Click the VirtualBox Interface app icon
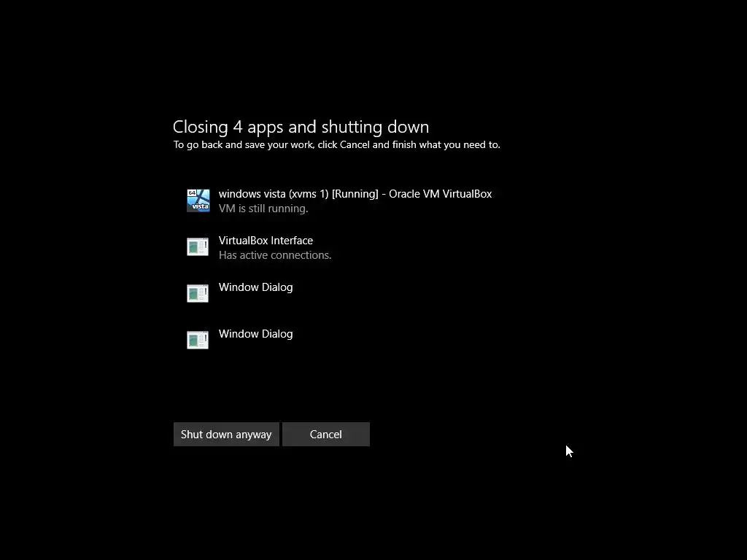This screenshot has width=747, height=560. [x=198, y=246]
